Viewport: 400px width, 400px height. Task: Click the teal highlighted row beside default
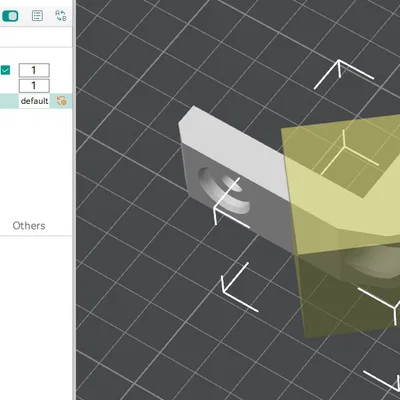pyautogui.click(x=9, y=101)
